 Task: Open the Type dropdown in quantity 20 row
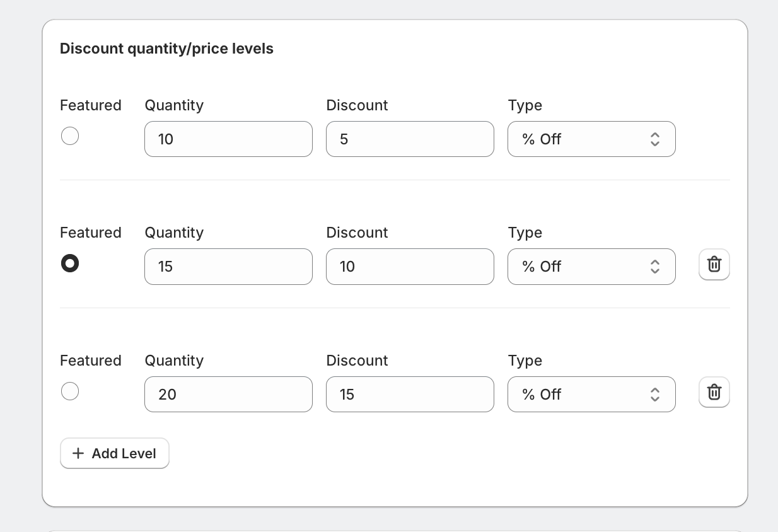pos(591,395)
